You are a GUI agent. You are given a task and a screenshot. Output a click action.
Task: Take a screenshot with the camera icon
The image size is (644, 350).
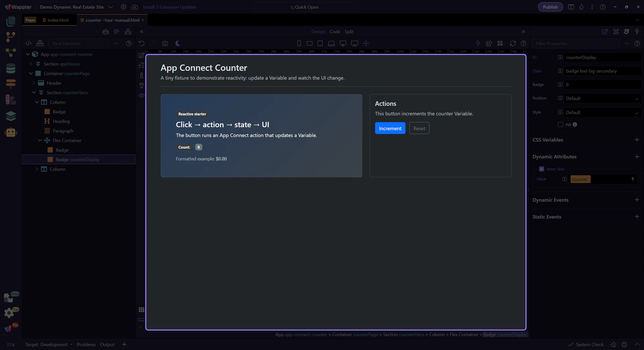pos(165,43)
